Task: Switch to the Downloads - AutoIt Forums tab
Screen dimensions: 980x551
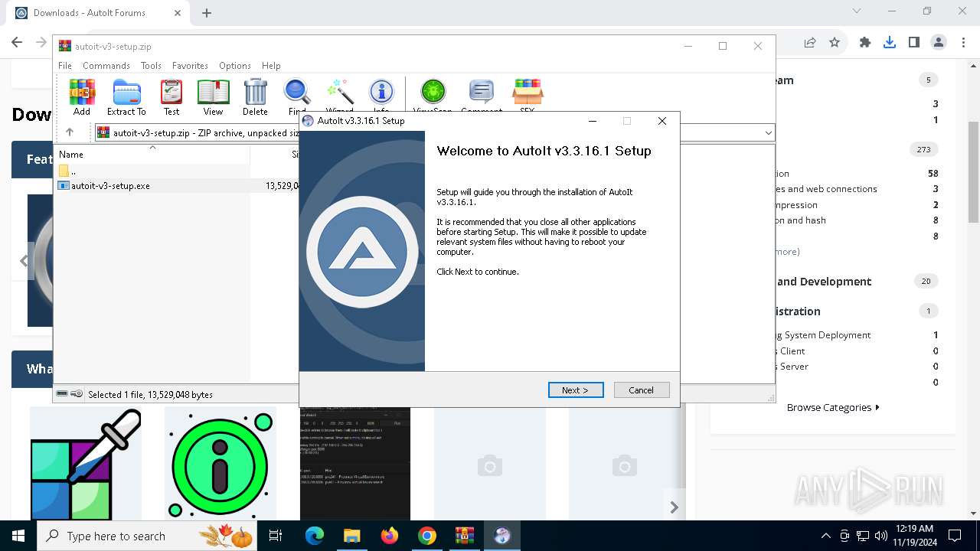Action: [96, 12]
